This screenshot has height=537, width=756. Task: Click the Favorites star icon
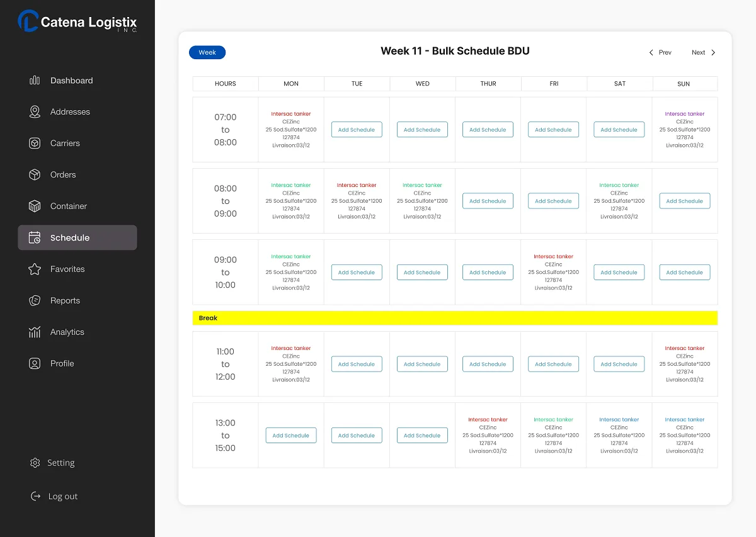(x=35, y=269)
